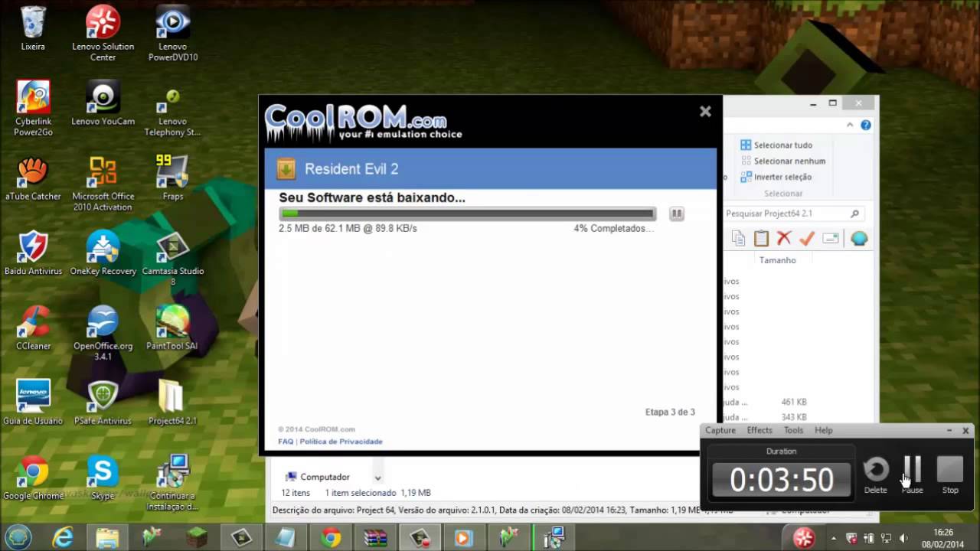Select Cyberlink Power2Go desktop icon
The height and width of the screenshot is (551, 980).
click(33, 109)
